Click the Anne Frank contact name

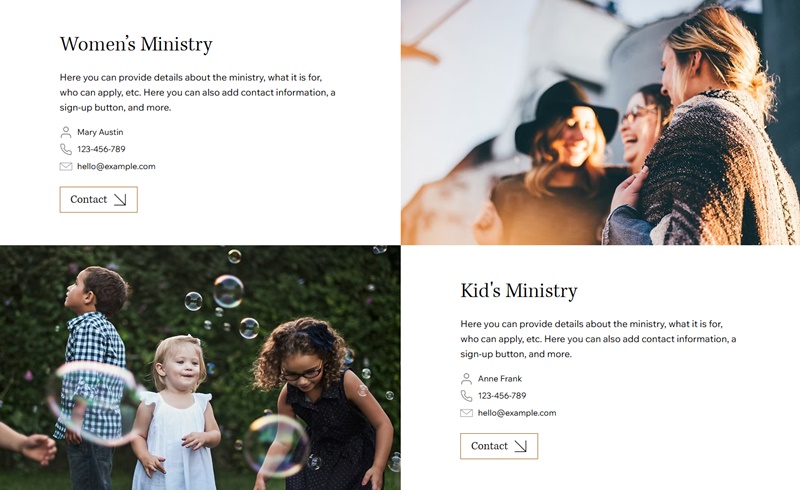(x=500, y=379)
